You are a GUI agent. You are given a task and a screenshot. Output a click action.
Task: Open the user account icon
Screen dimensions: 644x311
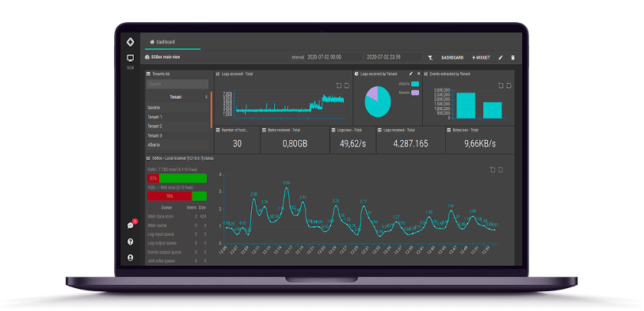pos(130,258)
